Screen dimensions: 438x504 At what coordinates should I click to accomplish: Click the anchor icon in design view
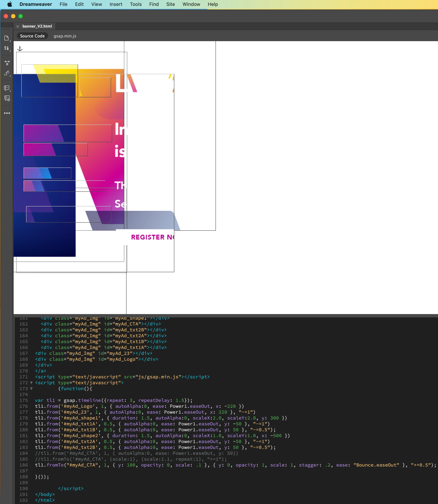[20, 49]
